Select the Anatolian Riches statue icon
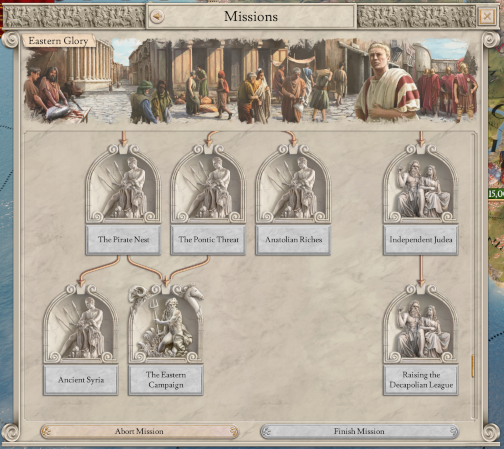 coord(293,184)
